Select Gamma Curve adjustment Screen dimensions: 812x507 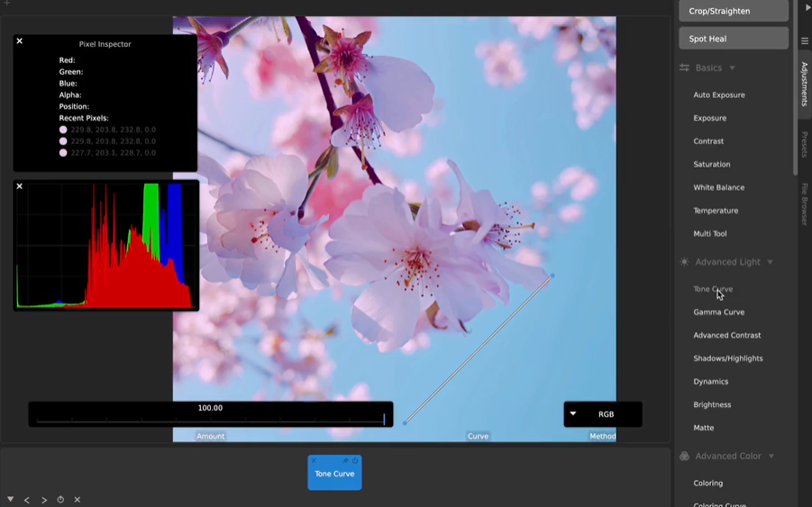click(719, 312)
